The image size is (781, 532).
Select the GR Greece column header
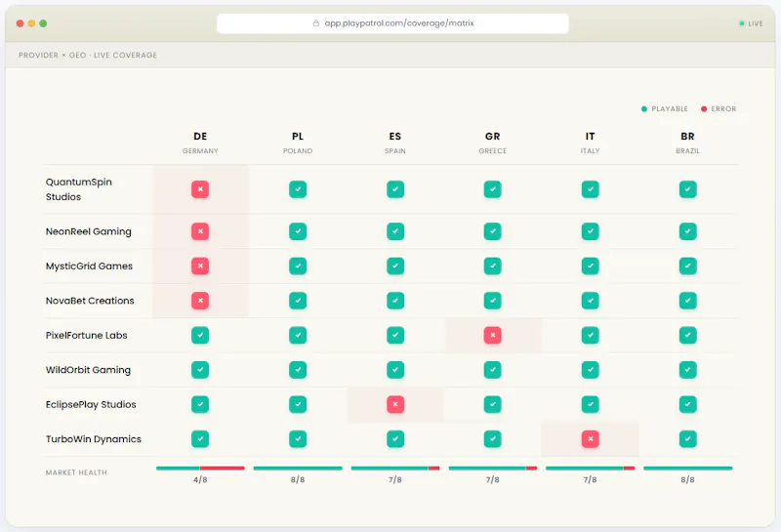point(493,143)
